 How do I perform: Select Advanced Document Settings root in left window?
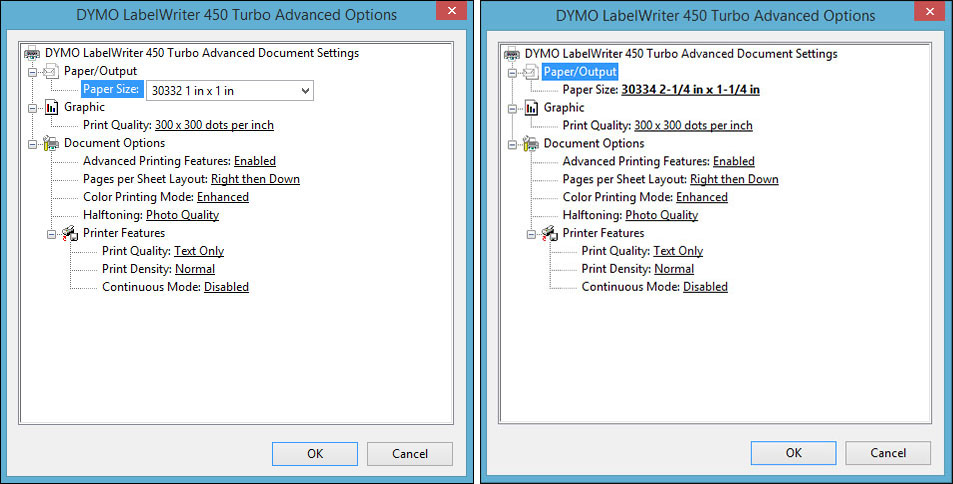202,53
